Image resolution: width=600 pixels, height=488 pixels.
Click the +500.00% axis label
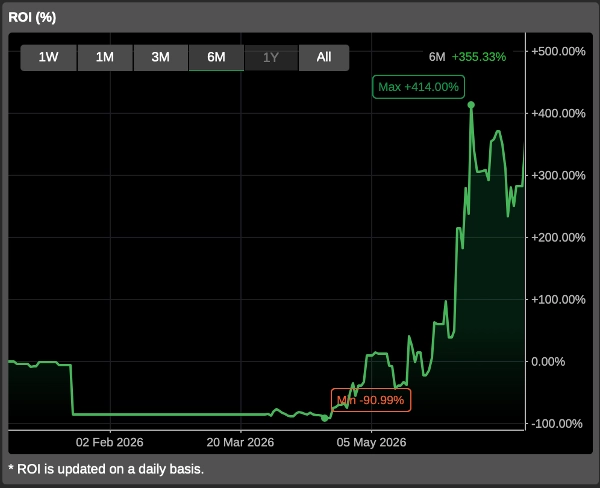(x=558, y=51)
